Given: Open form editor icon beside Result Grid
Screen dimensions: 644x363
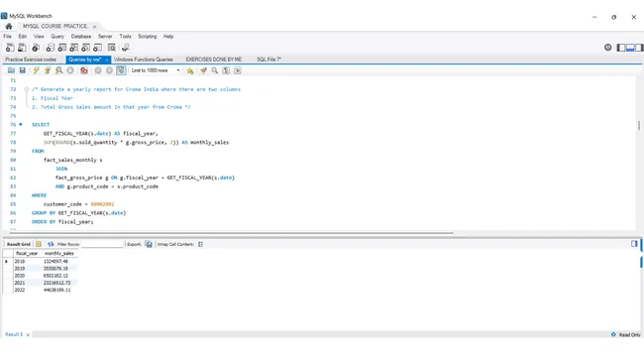Looking at the screenshot, I should point(39,244).
